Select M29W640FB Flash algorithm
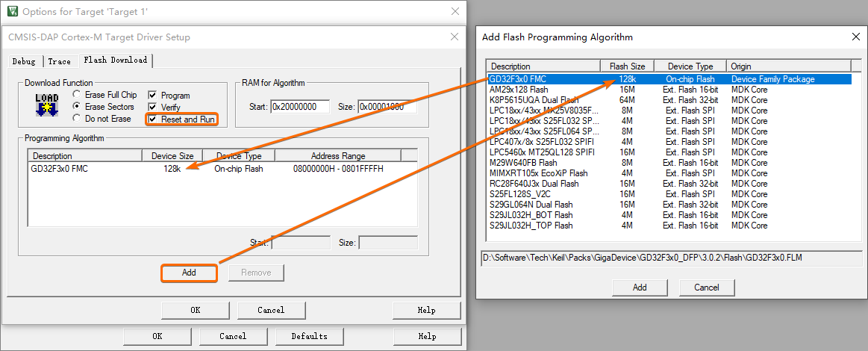 coord(669,163)
